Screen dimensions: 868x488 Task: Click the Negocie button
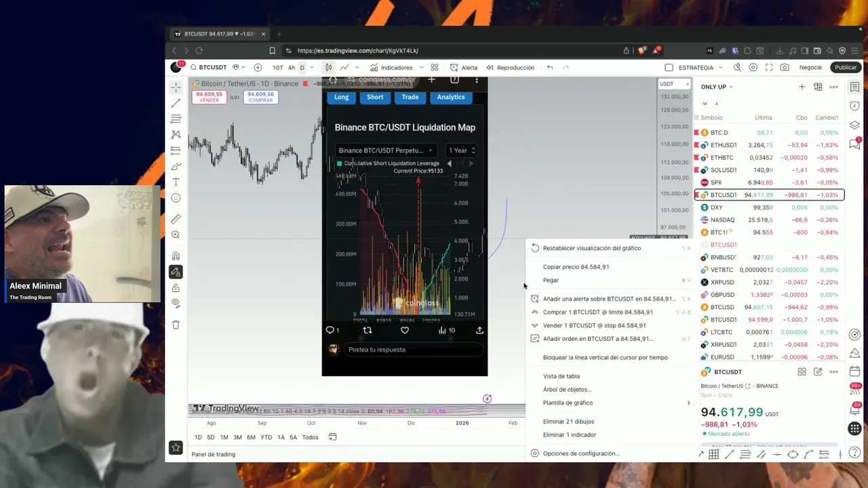click(810, 67)
